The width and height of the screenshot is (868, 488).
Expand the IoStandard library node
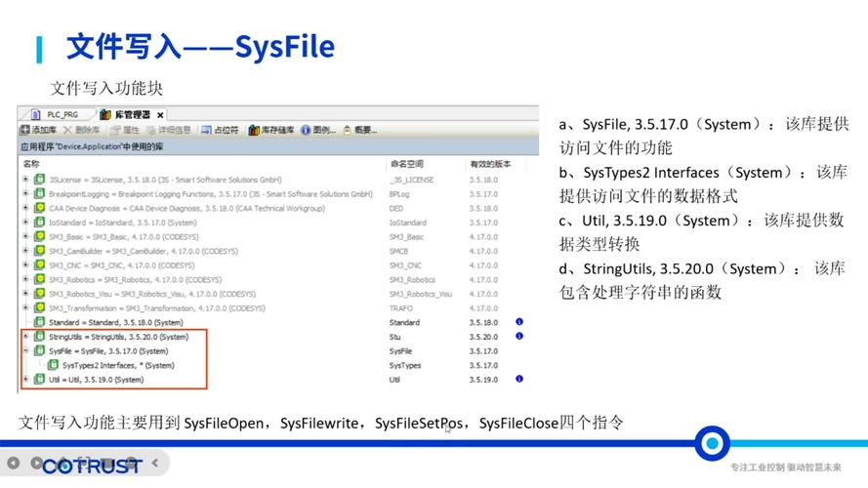[x=25, y=223]
